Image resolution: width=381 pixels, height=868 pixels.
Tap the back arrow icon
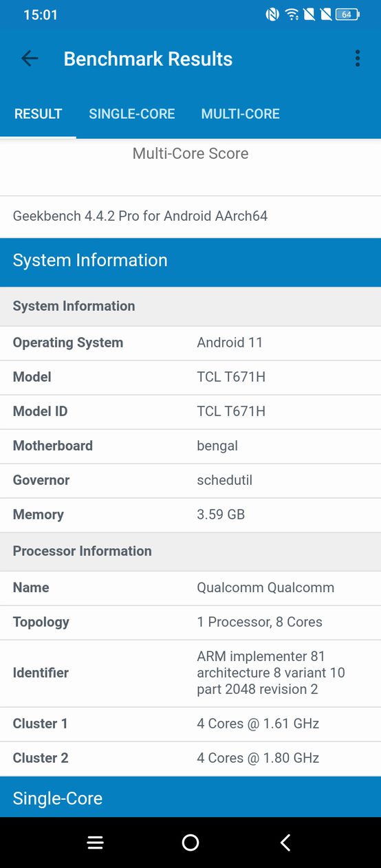click(x=30, y=58)
